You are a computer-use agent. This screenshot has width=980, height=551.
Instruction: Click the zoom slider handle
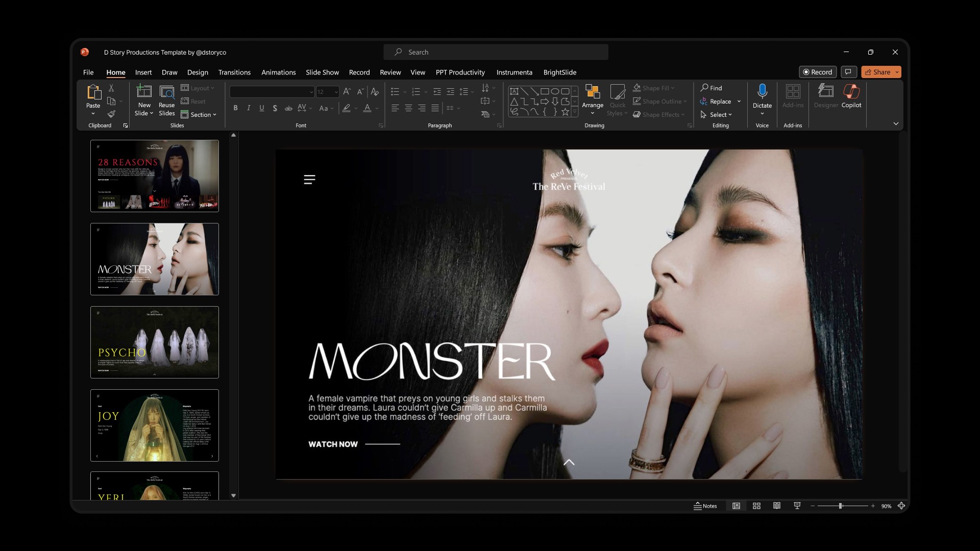840,506
